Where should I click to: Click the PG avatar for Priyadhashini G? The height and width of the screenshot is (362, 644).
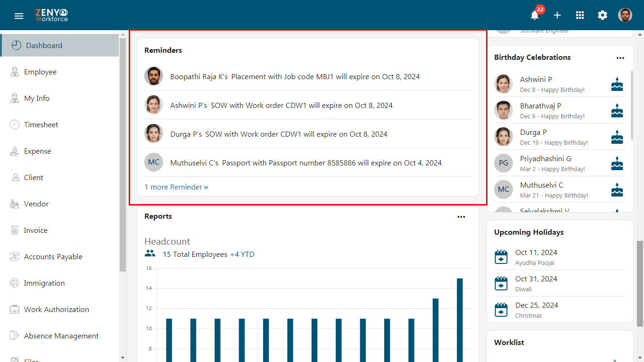click(x=504, y=163)
